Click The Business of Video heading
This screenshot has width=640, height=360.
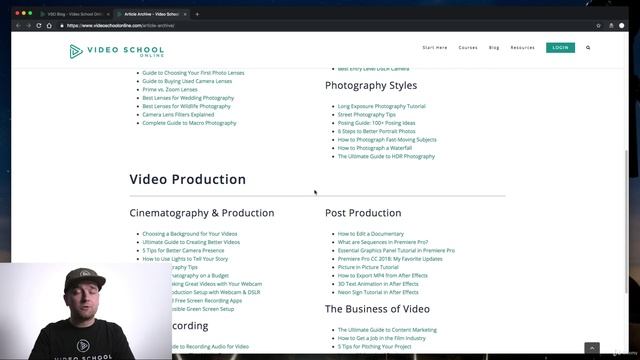click(x=377, y=309)
